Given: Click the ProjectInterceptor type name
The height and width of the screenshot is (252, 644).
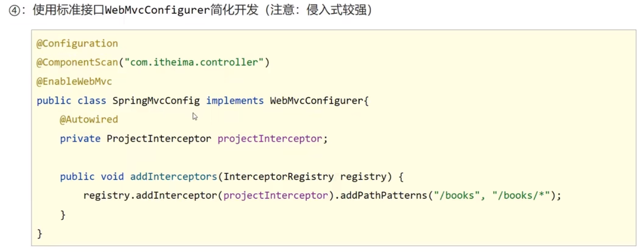Looking at the screenshot, I should pos(159,139).
